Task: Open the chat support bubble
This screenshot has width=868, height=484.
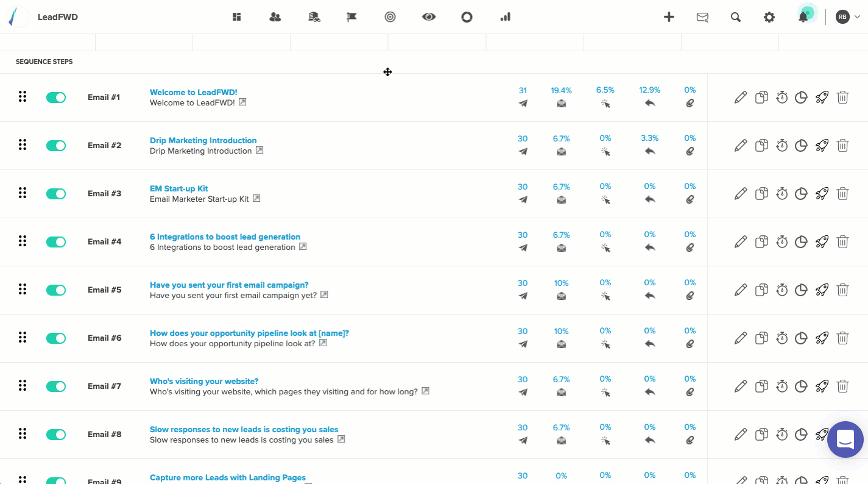Action: [845, 440]
